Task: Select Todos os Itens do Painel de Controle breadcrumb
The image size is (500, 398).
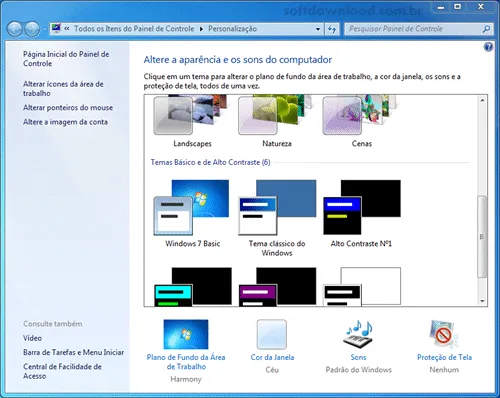Action: tap(134, 29)
